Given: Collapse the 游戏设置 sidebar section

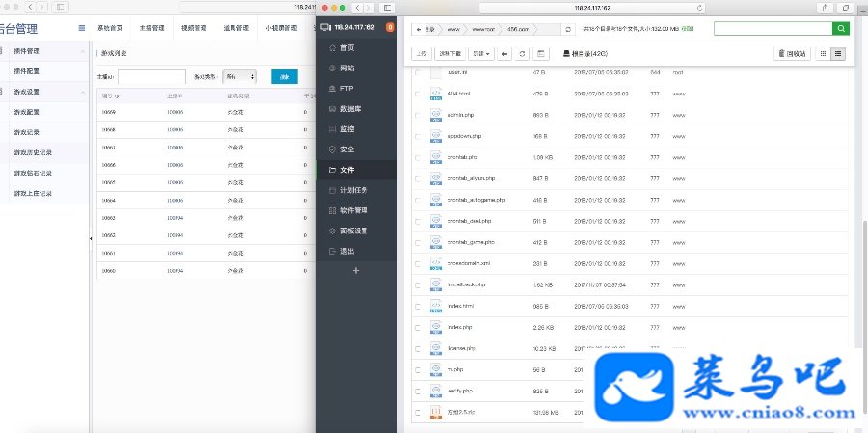Looking at the screenshot, I should [x=83, y=92].
